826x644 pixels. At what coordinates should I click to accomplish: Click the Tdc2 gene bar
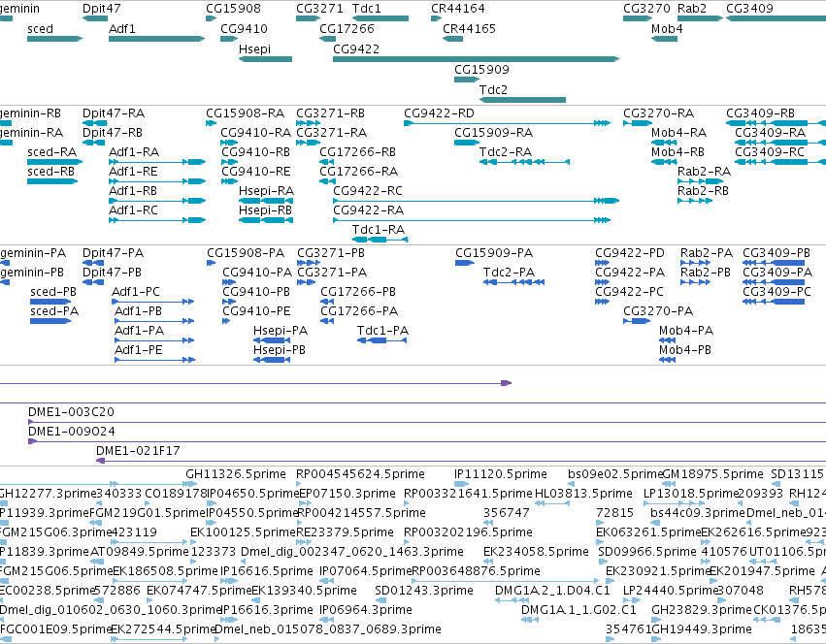522,100
